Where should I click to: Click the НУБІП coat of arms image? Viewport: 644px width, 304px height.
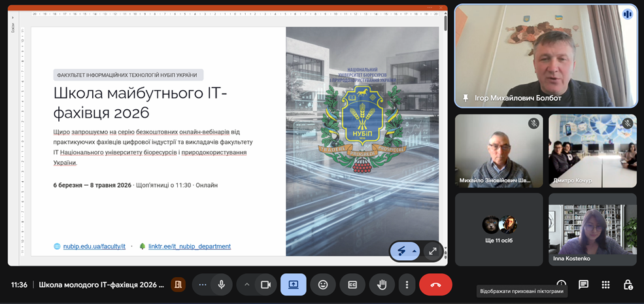pos(362,129)
